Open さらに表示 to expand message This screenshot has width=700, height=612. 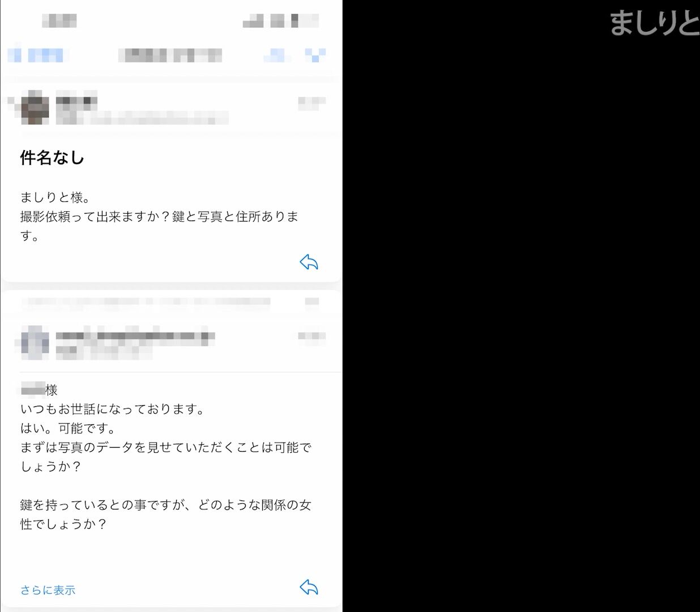click(x=48, y=590)
